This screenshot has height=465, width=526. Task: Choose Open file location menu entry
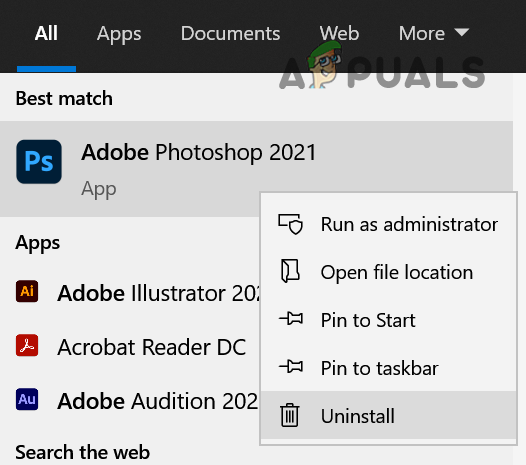click(x=388, y=272)
